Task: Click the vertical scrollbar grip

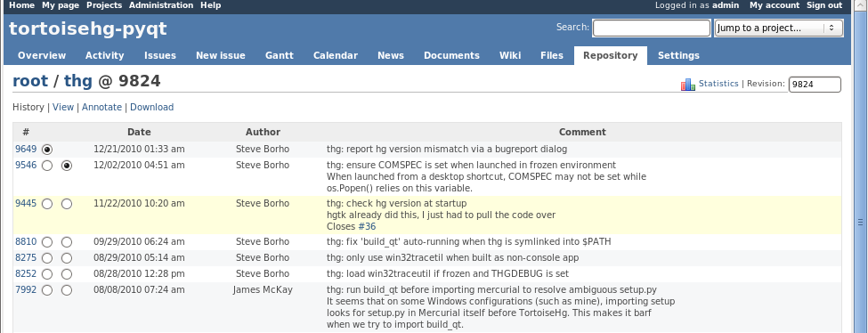Action: coord(860,223)
